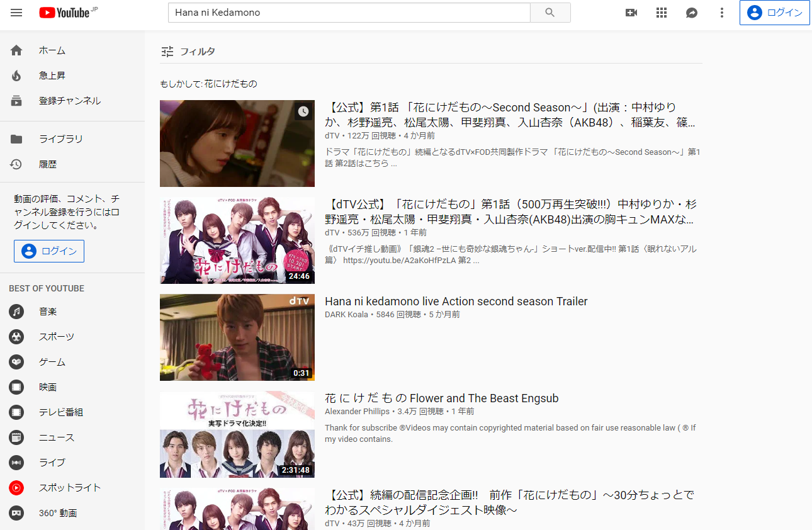Click the ニュース news icon
Image resolution: width=812 pixels, height=530 pixels.
[16, 437]
